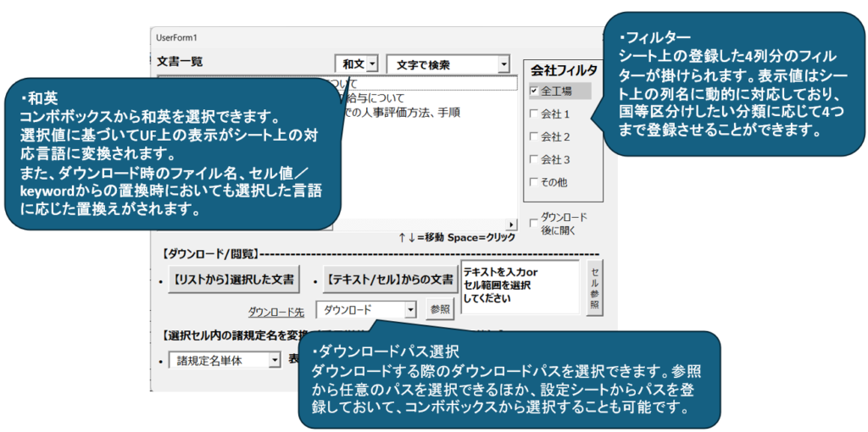Click 【テキスト/セル】からの文書 button
The image size is (868, 432).
390,280
